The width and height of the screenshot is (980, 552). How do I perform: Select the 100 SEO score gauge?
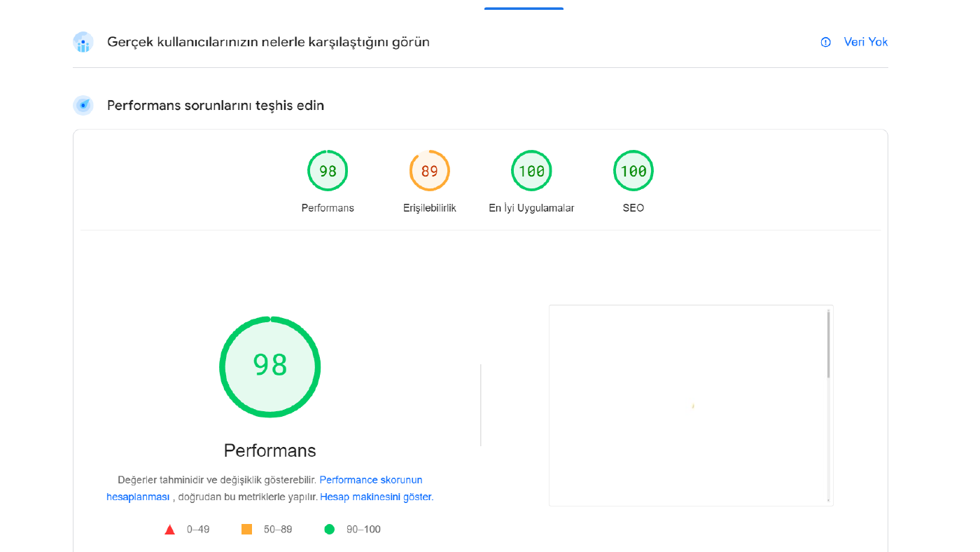[x=633, y=170]
